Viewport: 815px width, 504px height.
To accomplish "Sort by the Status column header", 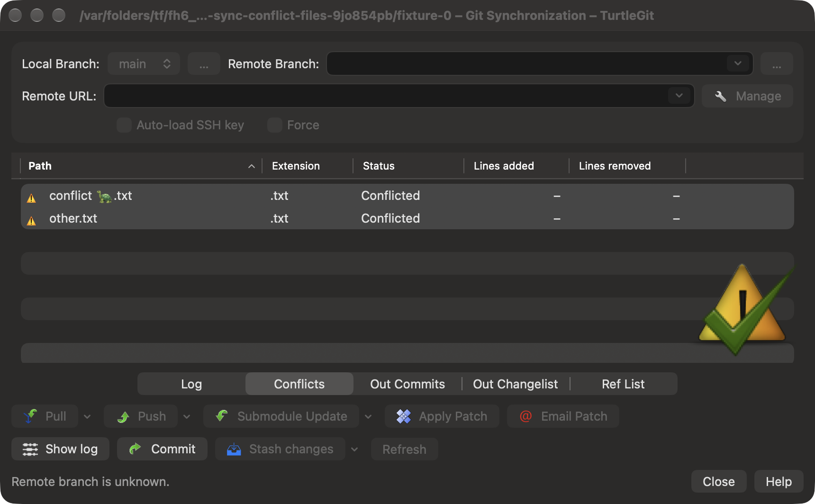I will (x=408, y=166).
